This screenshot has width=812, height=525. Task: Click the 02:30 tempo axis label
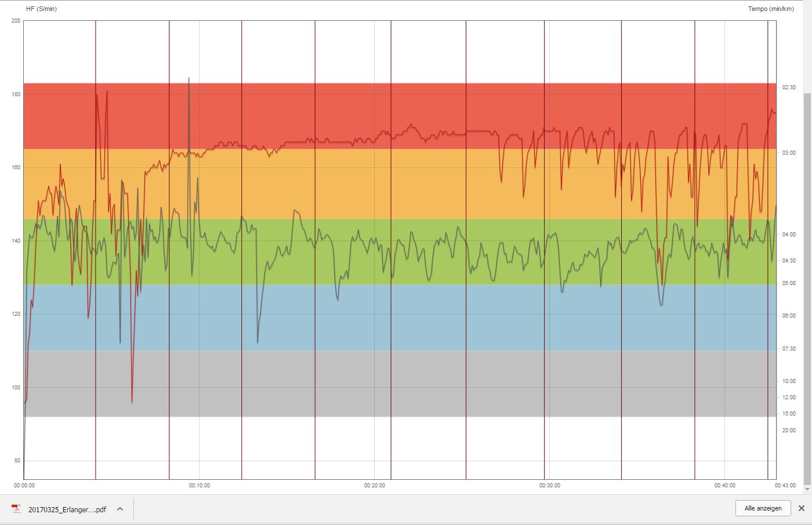789,87
